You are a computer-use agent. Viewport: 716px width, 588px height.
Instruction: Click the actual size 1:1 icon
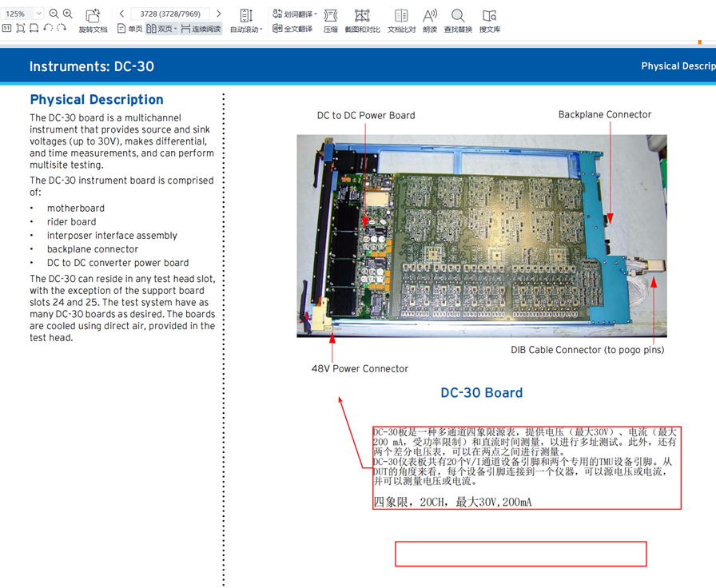(7, 28)
